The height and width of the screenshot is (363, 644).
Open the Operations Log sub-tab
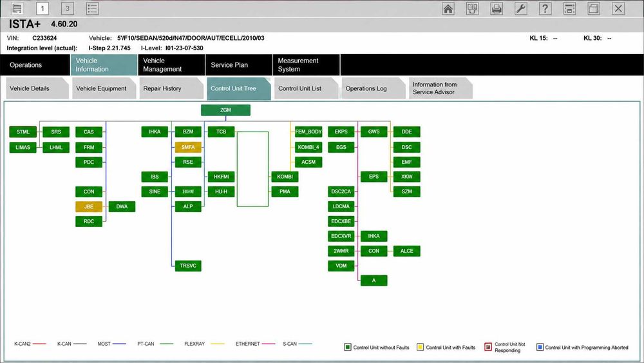click(x=374, y=88)
